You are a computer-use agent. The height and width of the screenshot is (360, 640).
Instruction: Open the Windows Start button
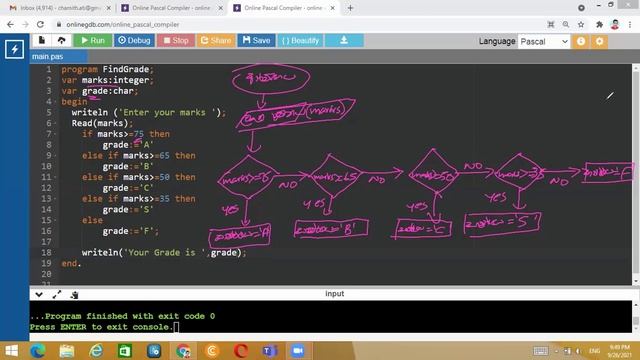coord(12,351)
